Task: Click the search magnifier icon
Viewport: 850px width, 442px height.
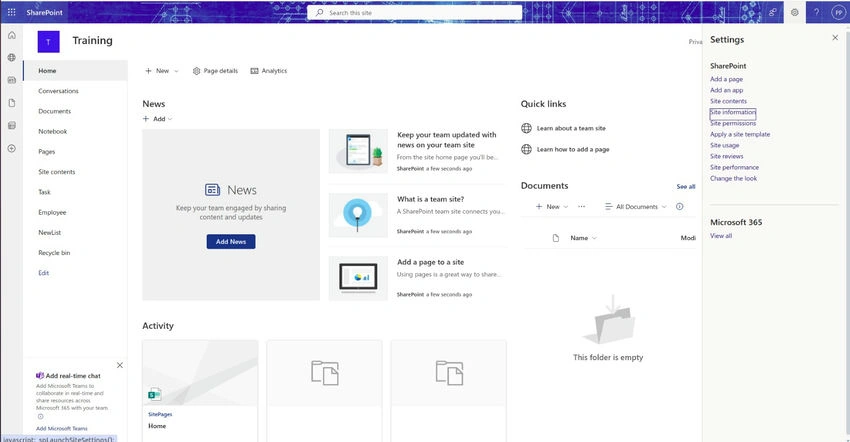Action: click(319, 12)
